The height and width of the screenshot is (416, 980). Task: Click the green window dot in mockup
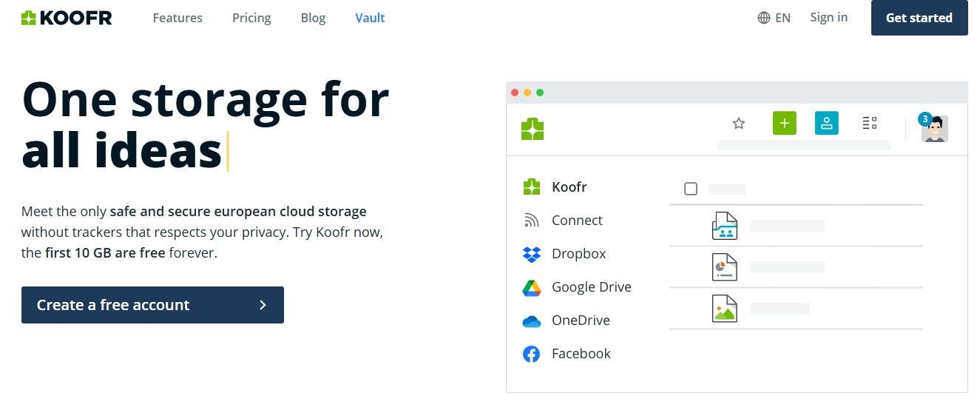540,93
